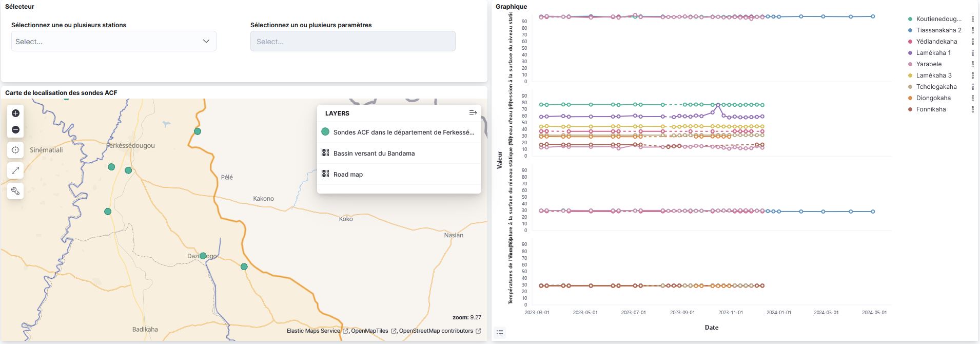Open the parameters Select dropdown

tap(352, 42)
